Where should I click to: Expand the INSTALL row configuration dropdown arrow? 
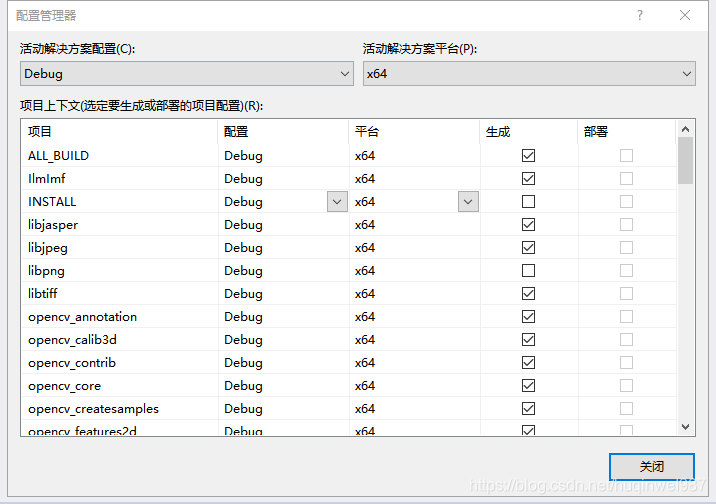pyautogui.click(x=337, y=202)
